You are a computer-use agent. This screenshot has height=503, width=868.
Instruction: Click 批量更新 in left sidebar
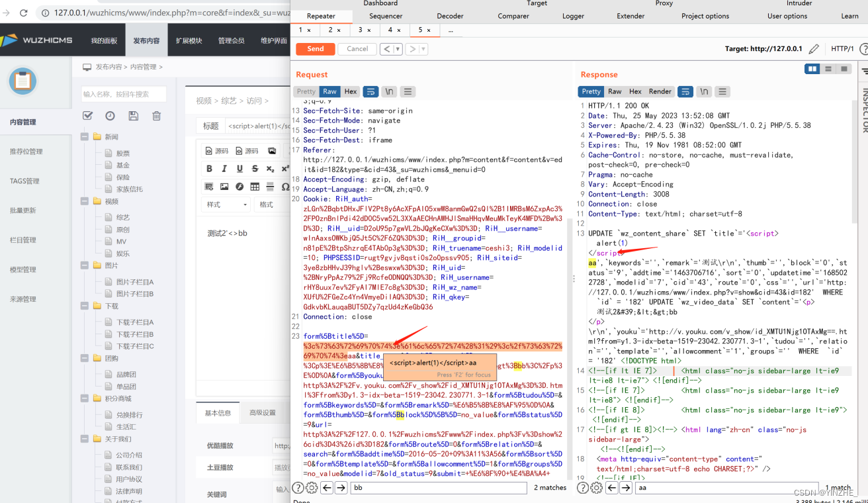[x=23, y=210]
